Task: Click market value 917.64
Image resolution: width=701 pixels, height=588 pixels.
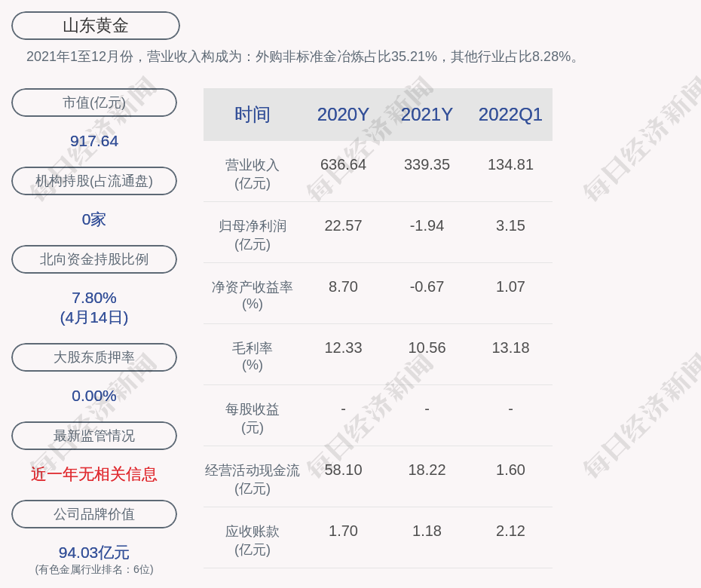Action: (x=94, y=141)
